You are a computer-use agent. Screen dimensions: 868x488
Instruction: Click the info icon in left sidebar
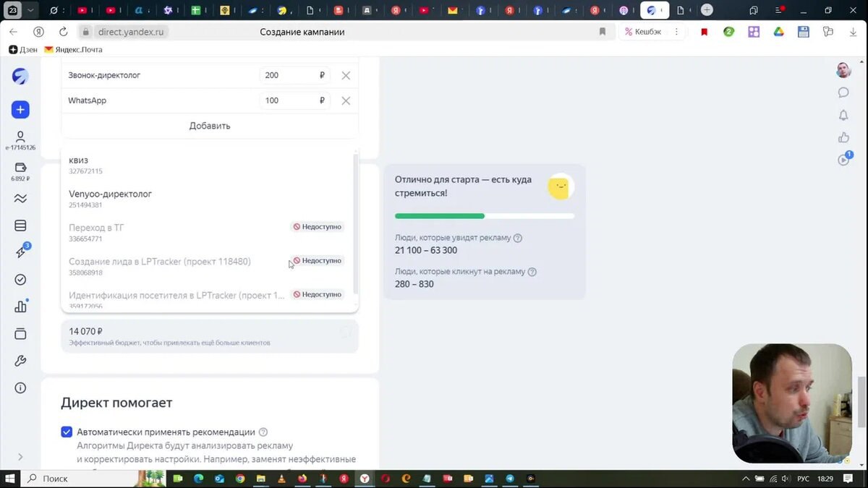tap(20, 388)
